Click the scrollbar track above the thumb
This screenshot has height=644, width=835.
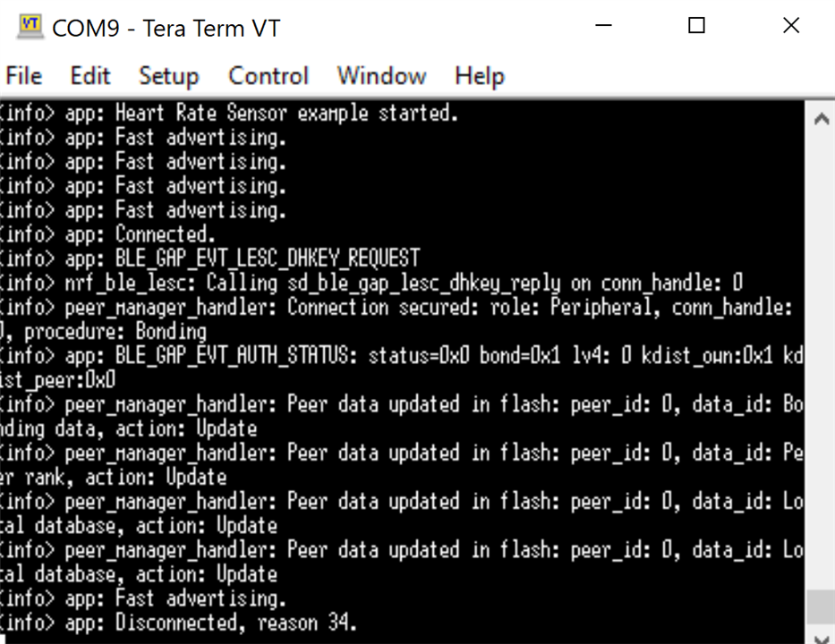point(821,360)
